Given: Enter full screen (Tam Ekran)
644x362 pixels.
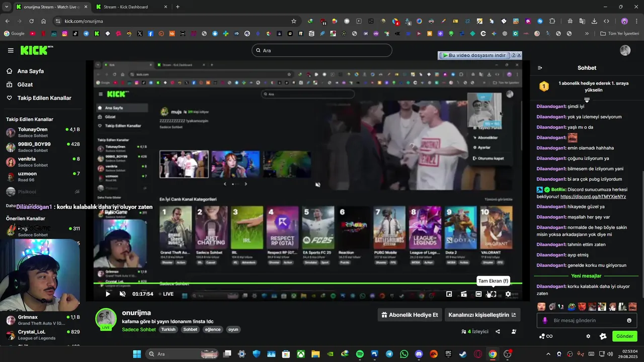Looking at the screenshot, I should [493, 294].
